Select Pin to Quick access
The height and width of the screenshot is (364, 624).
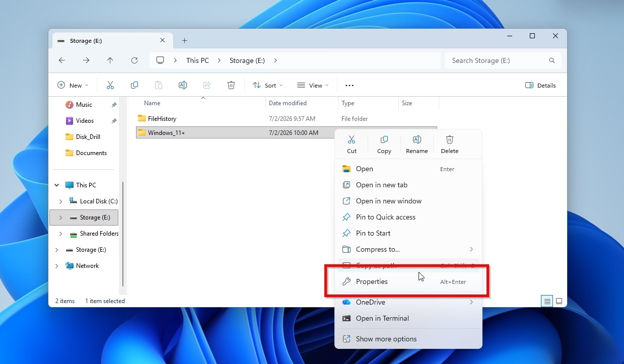408,217
